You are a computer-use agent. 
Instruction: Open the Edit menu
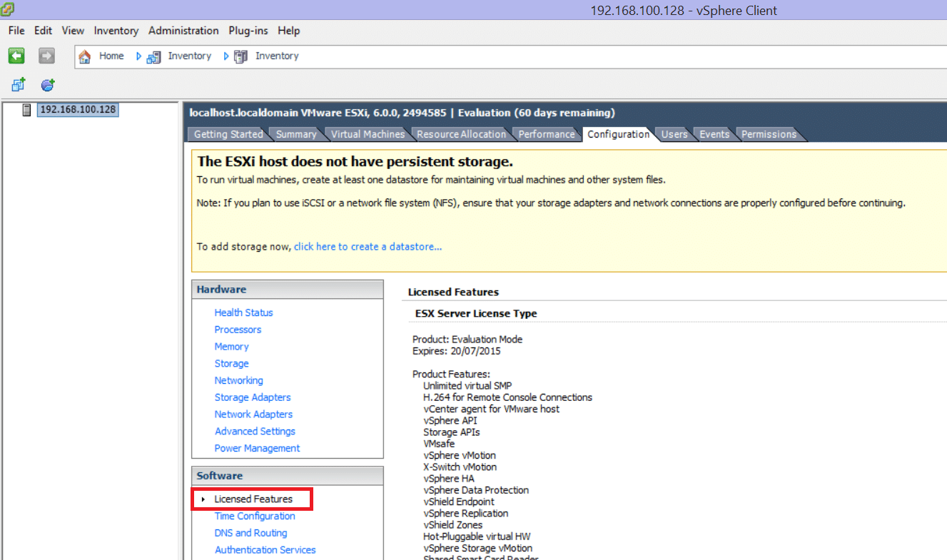44,31
